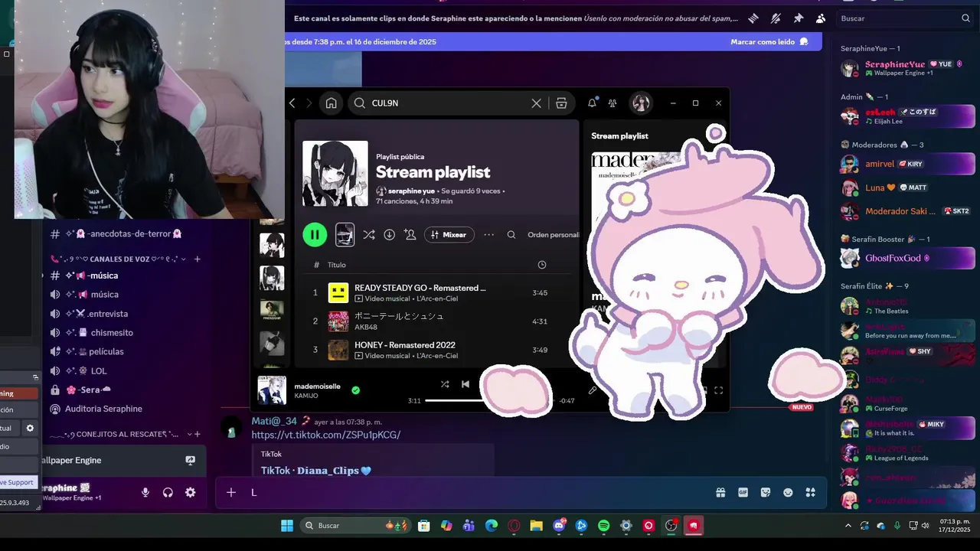The width and height of the screenshot is (980, 551).
Task: Go back in Spotify navigation
Action: click(292, 103)
